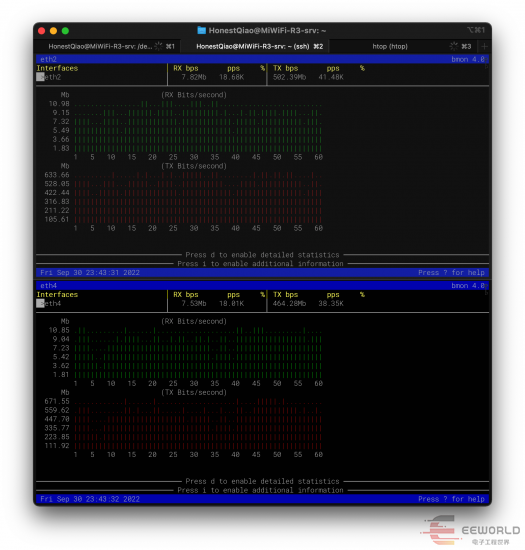Viewport: 525px width, 550px height.
Task: Click the red close window button
Action: pyautogui.click(x=41, y=31)
